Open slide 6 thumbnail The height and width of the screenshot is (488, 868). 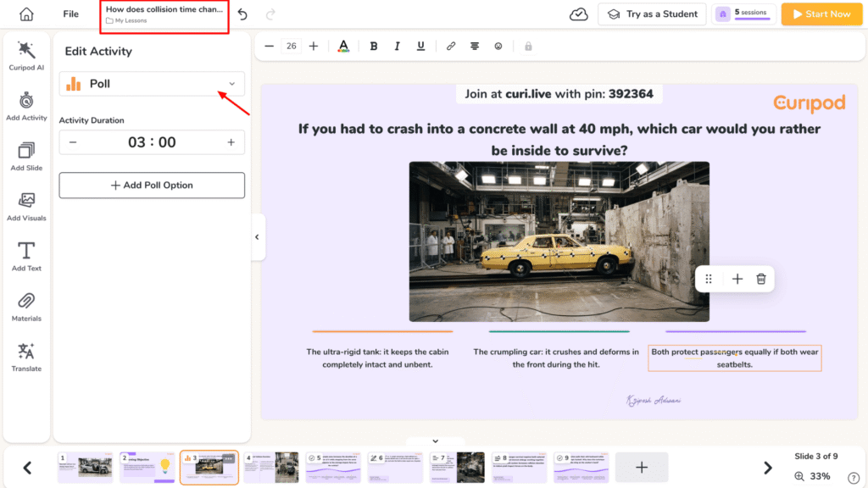coord(395,468)
